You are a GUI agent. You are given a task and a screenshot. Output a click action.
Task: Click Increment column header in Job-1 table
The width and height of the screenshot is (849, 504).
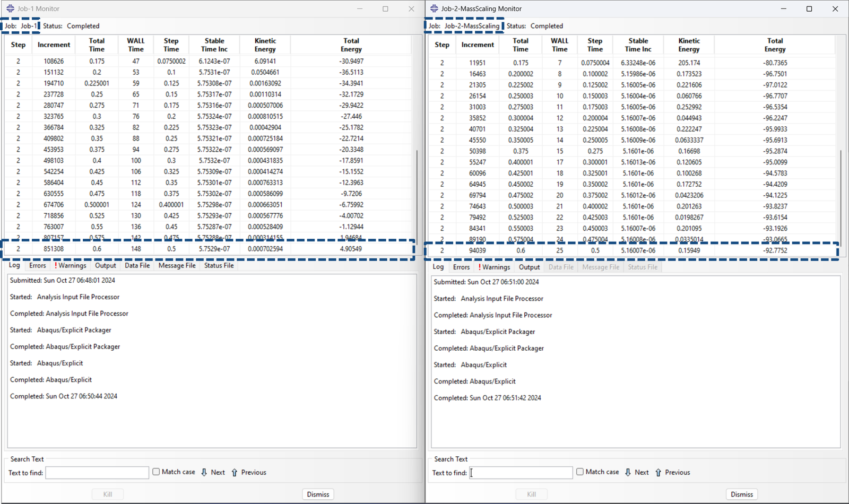[x=54, y=45]
